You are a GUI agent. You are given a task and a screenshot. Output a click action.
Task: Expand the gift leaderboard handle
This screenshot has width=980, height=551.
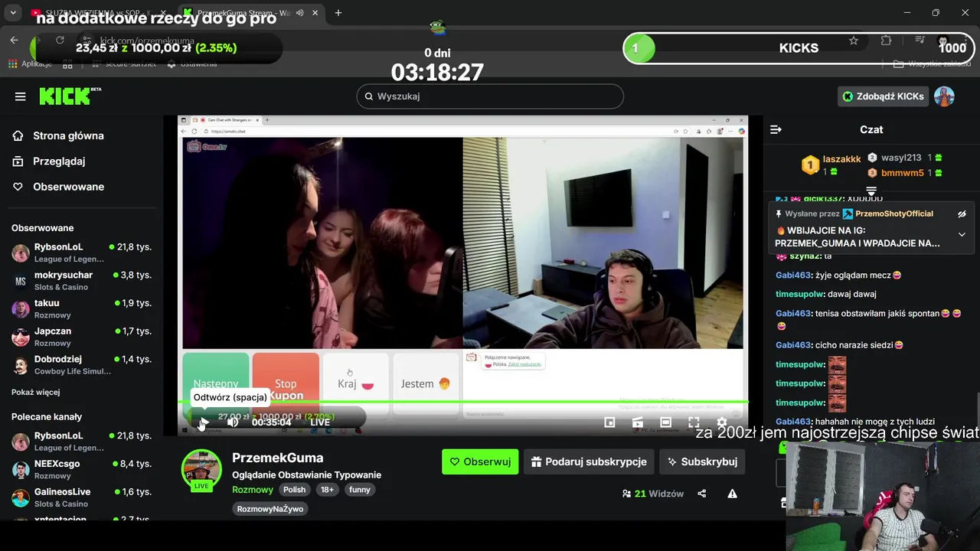pyautogui.click(x=871, y=190)
